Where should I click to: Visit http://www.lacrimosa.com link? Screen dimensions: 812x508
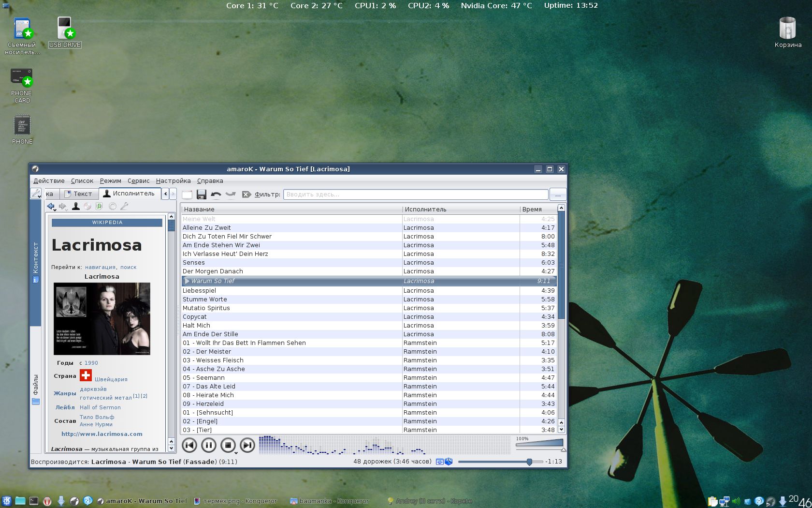[x=102, y=434]
